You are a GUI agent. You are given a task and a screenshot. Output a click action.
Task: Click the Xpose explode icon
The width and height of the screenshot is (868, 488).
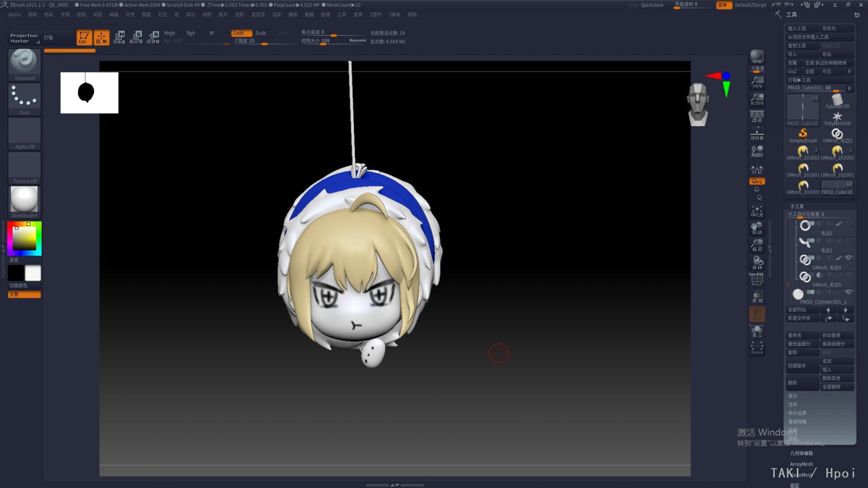pos(757,348)
